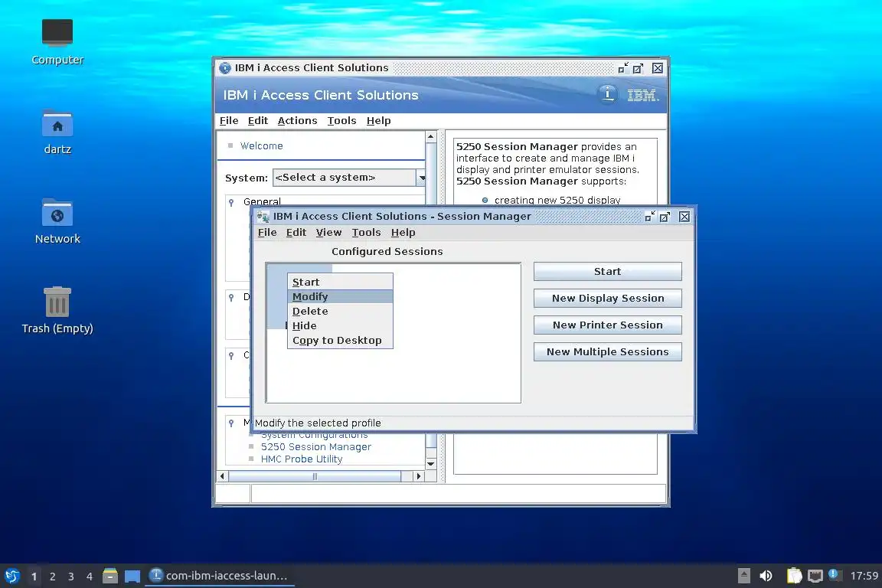Viewport: 882px width, 588px height.
Task: Click the volume speaker tray icon
Action: point(766,576)
